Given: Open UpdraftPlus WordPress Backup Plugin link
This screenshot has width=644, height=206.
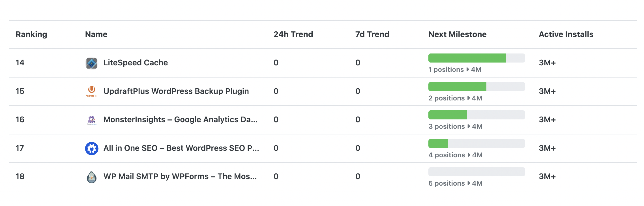Looking at the screenshot, I should click(176, 91).
